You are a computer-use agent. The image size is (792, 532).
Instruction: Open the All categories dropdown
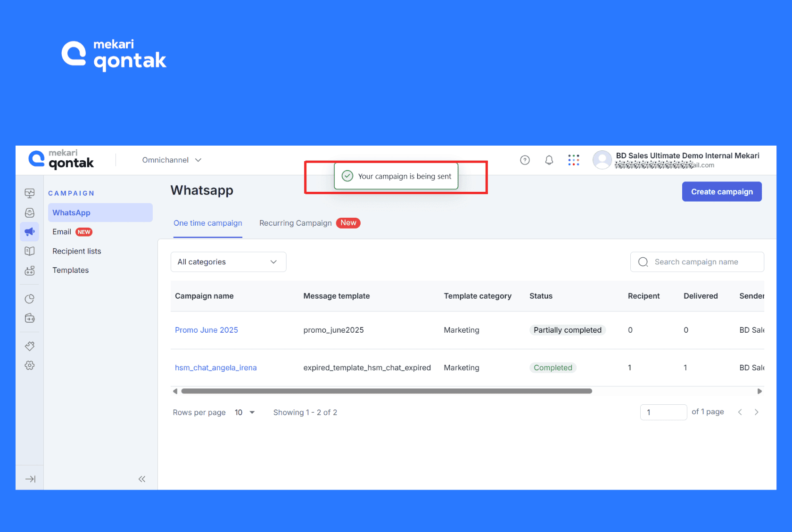tap(228, 262)
